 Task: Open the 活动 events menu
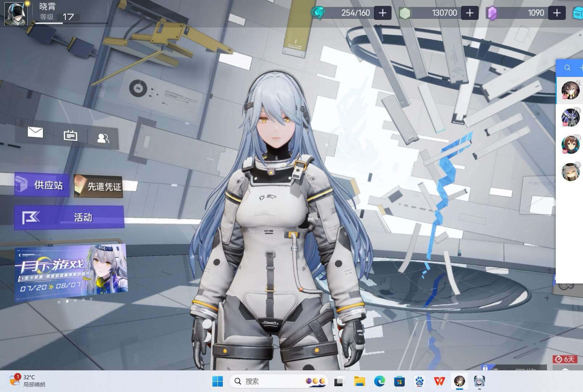pos(69,217)
